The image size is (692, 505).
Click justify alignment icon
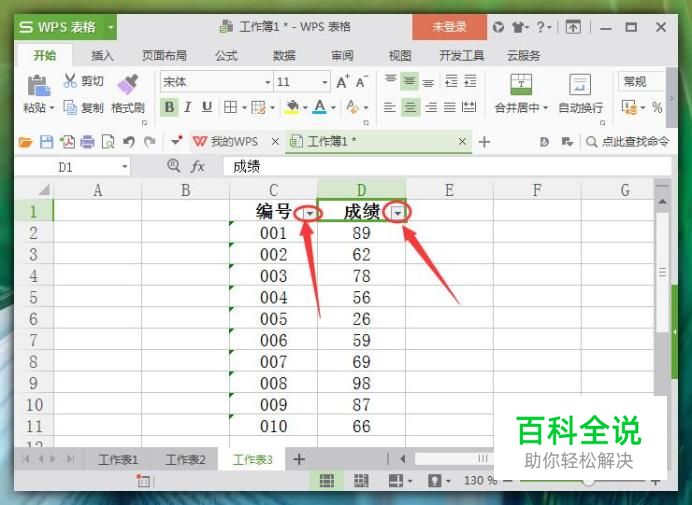point(450,107)
